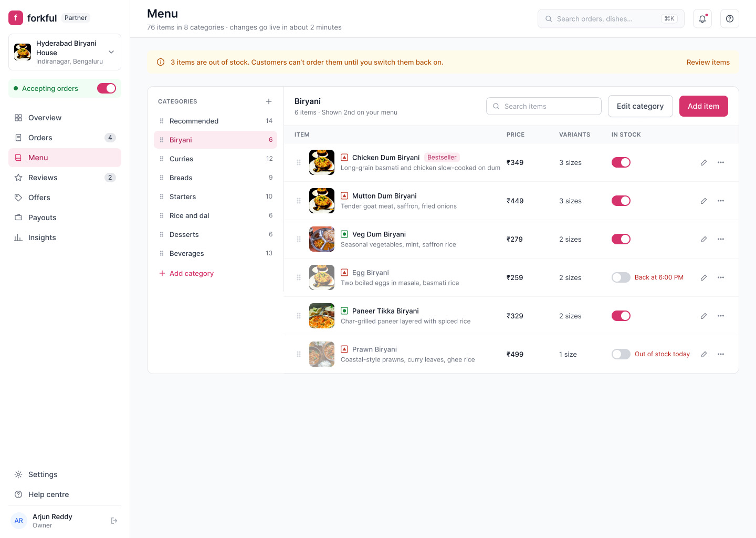This screenshot has width=756, height=538.
Task: Open the help question-mark icon in header
Action: pos(730,19)
